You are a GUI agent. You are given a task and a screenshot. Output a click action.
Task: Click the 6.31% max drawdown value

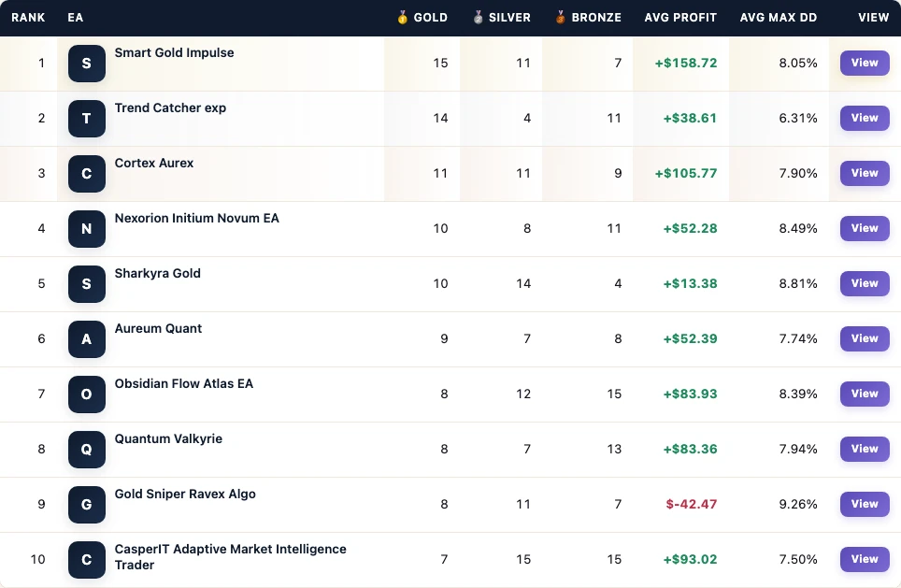pyautogui.click(x=798, y=119)
